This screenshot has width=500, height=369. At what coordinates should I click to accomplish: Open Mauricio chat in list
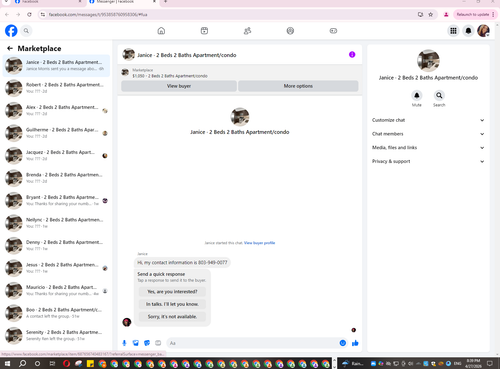coord(56,291)
